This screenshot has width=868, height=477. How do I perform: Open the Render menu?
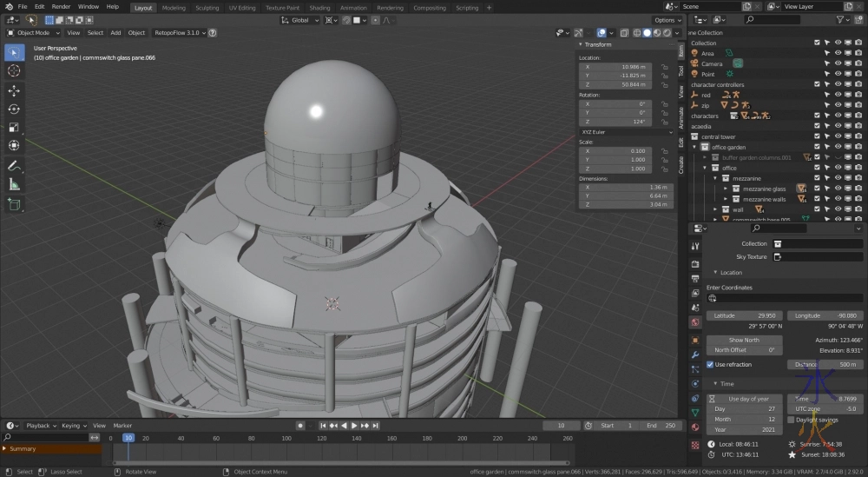(61, 7)
